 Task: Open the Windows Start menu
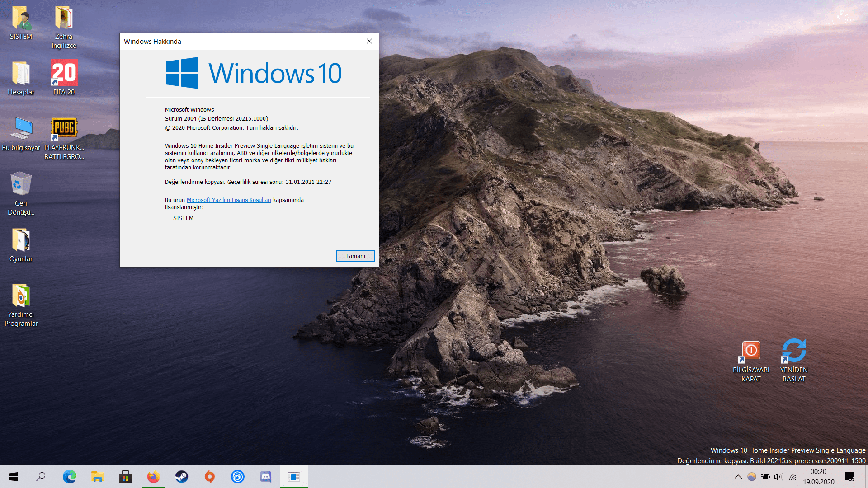tap(14, 477)
